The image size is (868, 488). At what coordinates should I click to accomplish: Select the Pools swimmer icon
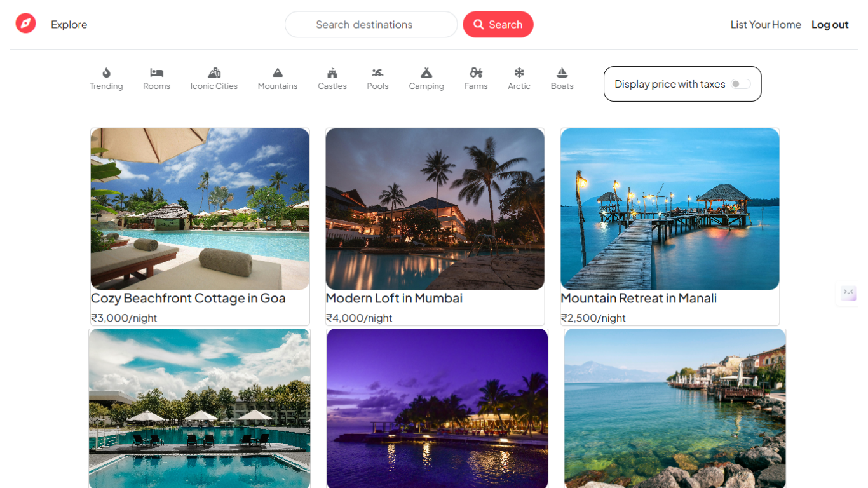377,72
